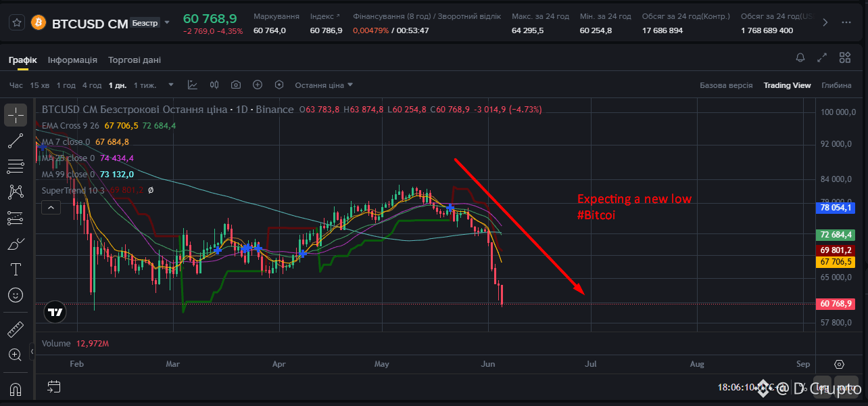This screenshot has height=406, width=868.
Task: Click the MA 7 close indicator legend
Action: [66, 142]
